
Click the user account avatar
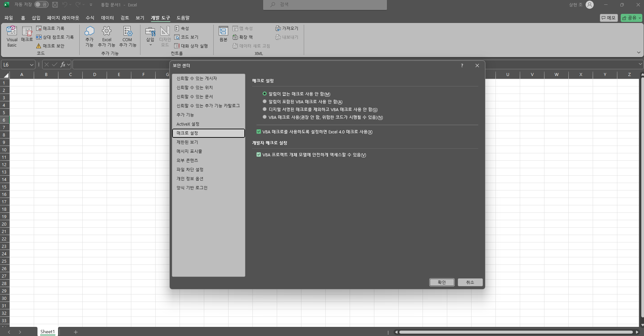590,5
